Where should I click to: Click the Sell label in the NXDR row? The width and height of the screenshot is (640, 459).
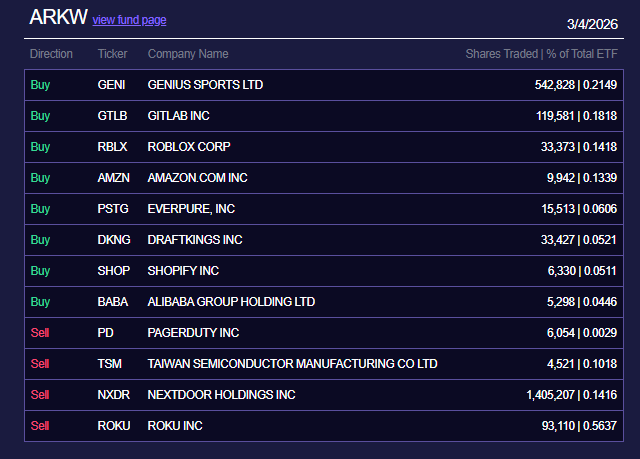pos(40,395)
